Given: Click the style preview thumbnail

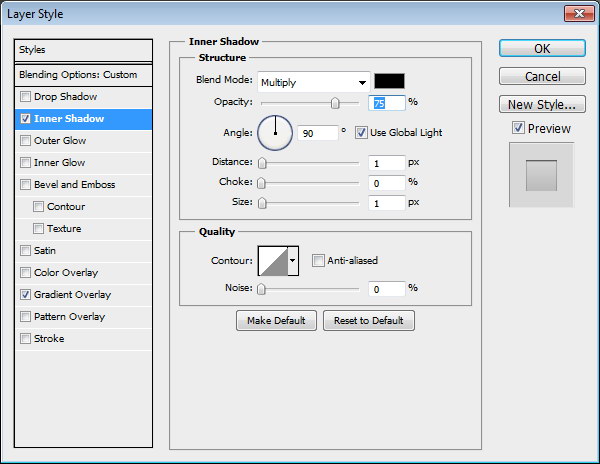Looking at the screenshot, I should [x=540, y=175].
